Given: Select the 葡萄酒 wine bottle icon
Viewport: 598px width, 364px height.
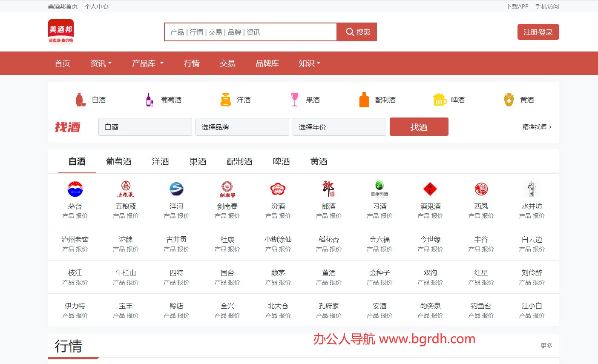Looking at the screenshot, I should [x=149, y=100].
